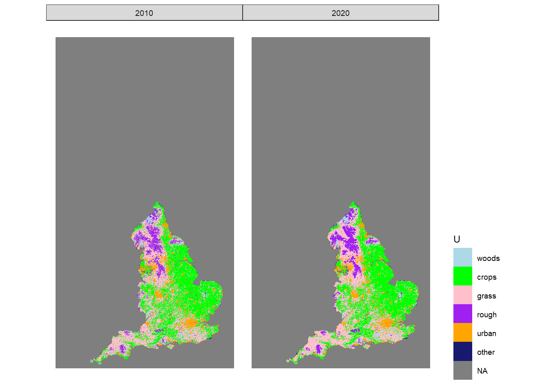The width and height of the screenshot is (549, 392).
Task: Select the grass pink legend swatch
Action: point(462,295)
